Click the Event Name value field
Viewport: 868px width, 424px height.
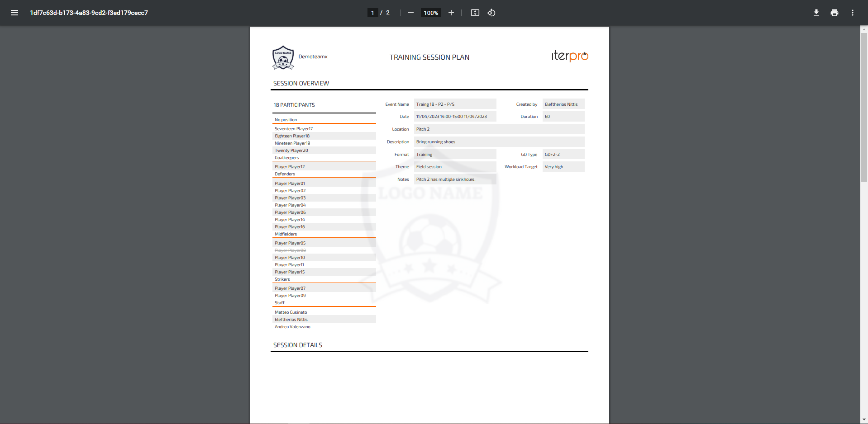point(455,104)
